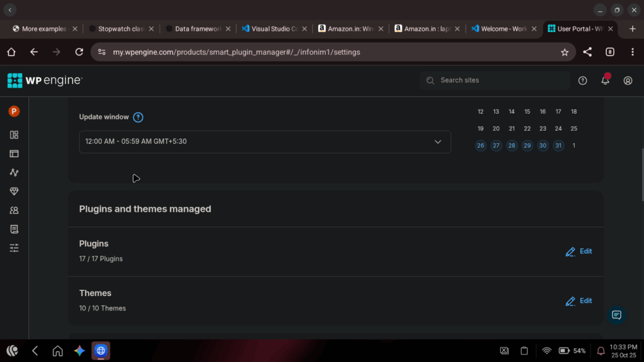This screenshot has width=644, height=362.
Task: Edit the managed Plugins list
Action: click(x=579, y=251)
